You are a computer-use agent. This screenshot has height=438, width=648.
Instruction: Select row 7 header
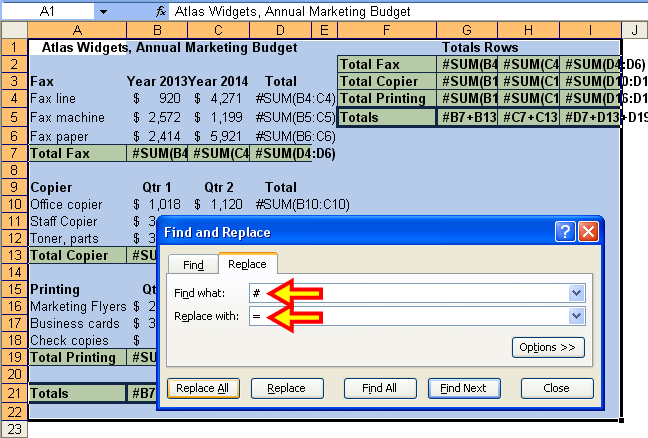click(14, 153)
